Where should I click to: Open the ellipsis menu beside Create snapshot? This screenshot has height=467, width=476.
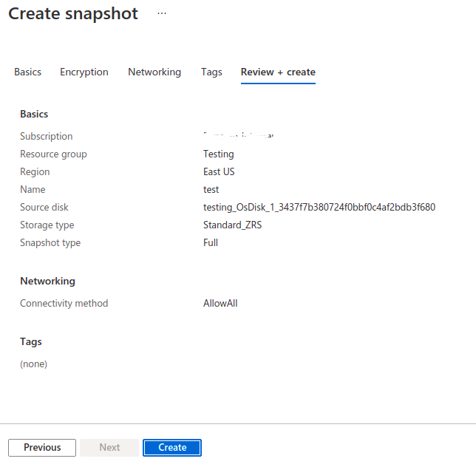pyautogui.click(x=162, y=14)
